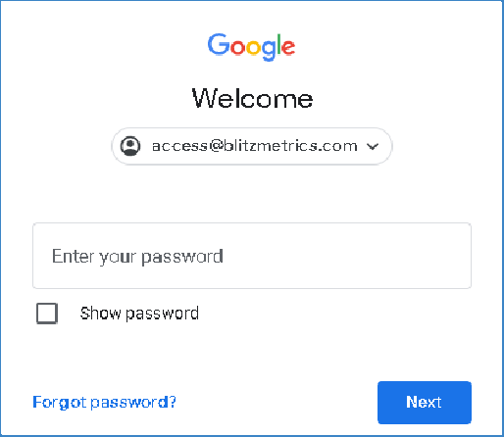Click the password placeholder text
The height and width of the screenshot is (437, 504).
(137, 257)
